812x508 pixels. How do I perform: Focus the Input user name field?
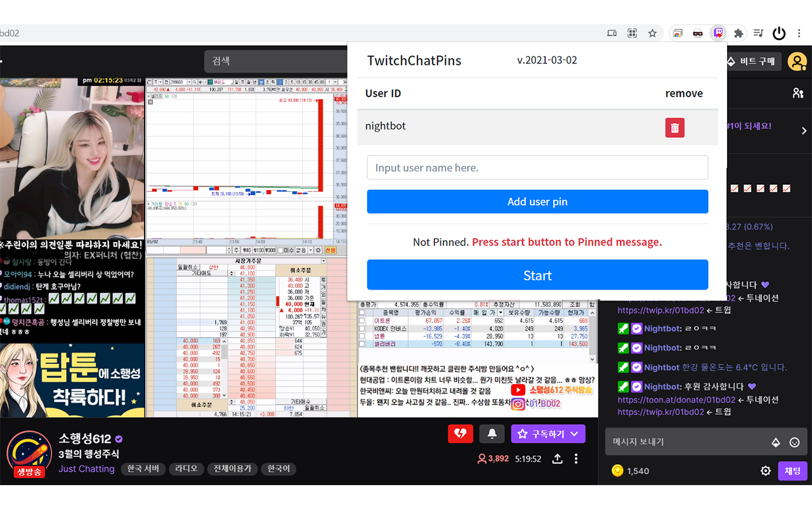coord(537,168)
